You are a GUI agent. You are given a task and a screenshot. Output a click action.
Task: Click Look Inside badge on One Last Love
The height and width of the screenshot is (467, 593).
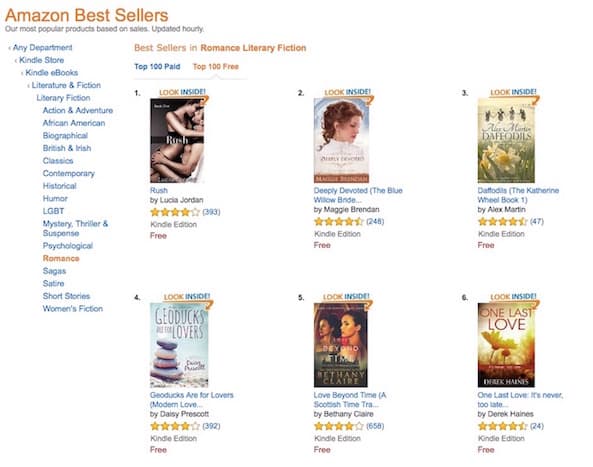(x=513, y=297)
